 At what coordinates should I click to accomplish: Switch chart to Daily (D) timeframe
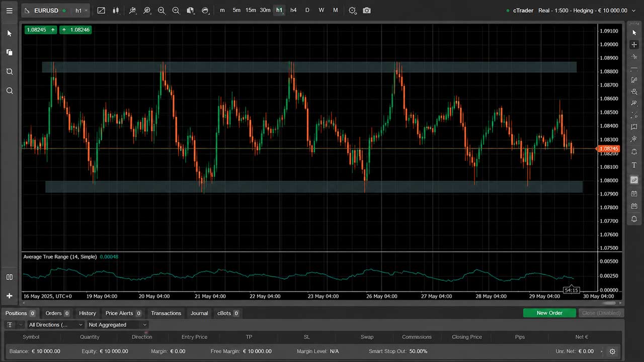click(307, 11)
